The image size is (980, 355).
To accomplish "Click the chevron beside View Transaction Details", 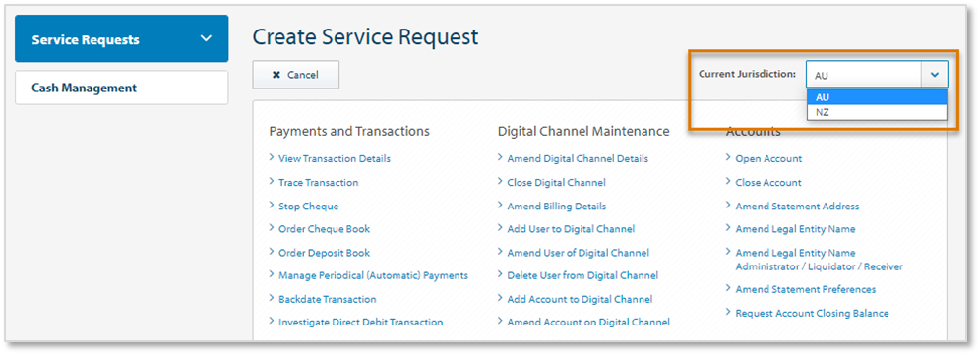I will coord(272,158).
